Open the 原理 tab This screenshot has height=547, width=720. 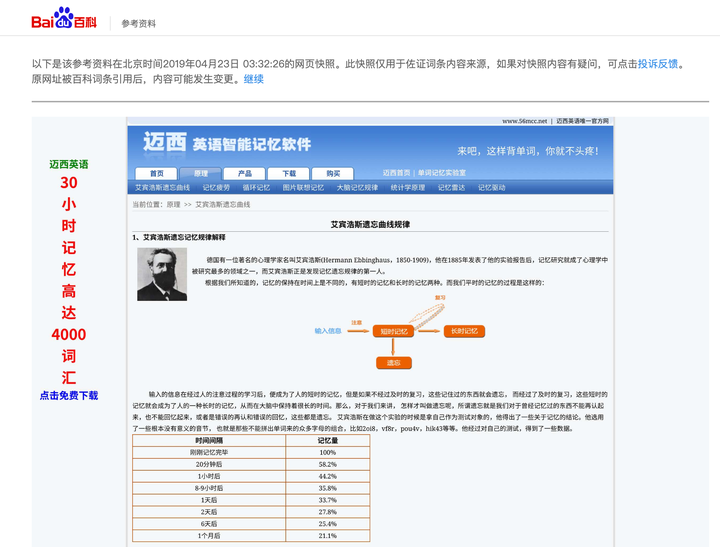coord(201,174)
